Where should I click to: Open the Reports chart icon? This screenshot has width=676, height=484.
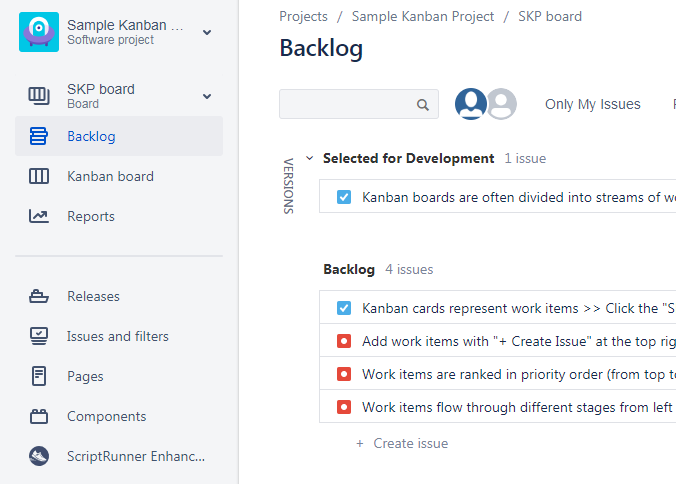point(39,216)
